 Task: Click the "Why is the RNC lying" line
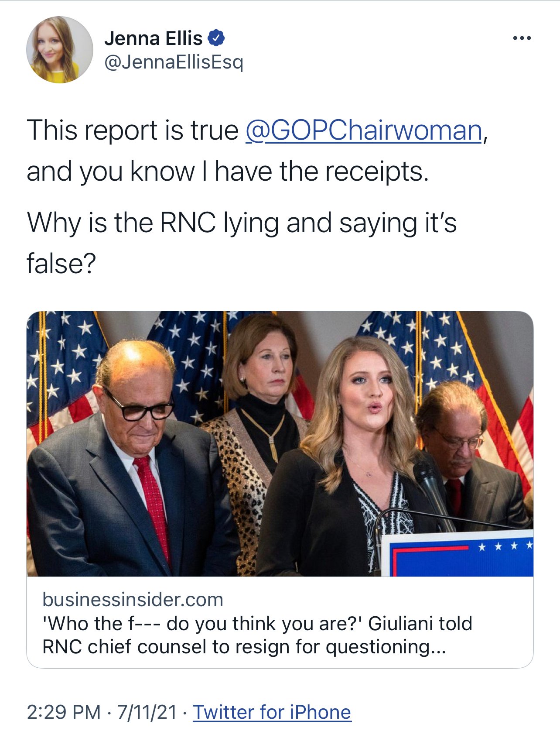point(242,223)
